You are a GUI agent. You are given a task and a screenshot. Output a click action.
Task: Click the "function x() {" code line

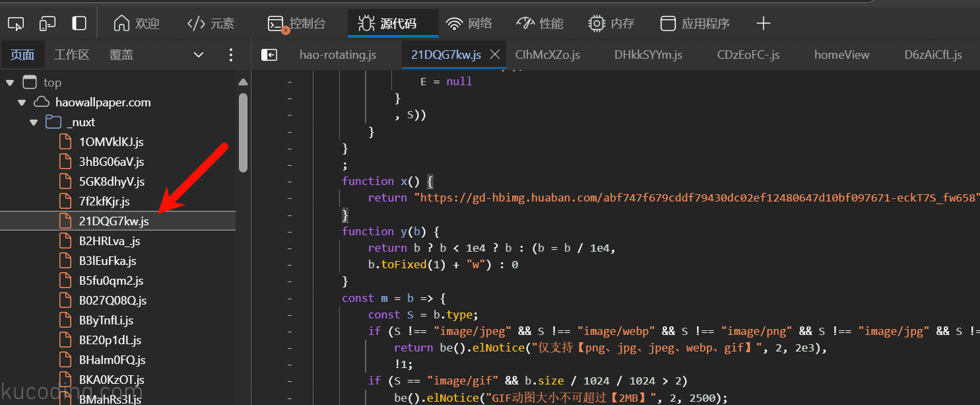387,181
